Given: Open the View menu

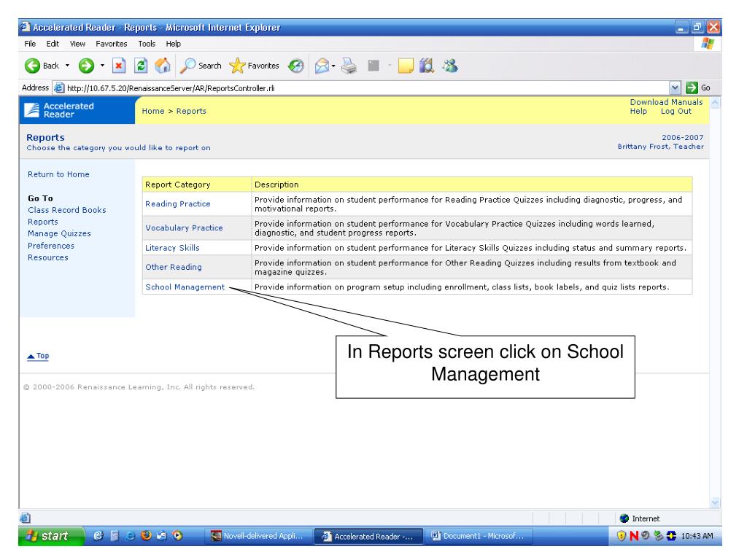Looking at the screenshot, I should [77, 44].
